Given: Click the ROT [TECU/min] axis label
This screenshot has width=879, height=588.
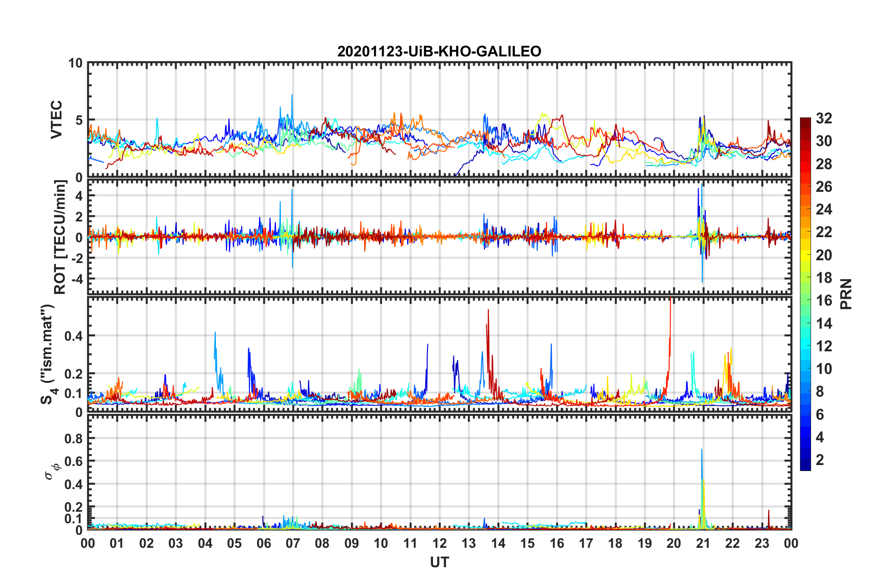Looking at the screenshot, I should click(x=60, y=237).
